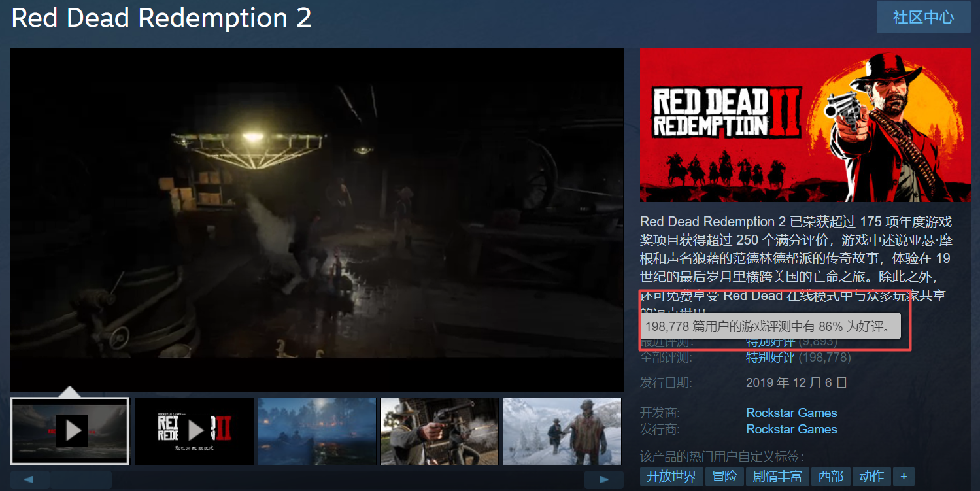Viewport: 980px width, 491px height.
Task: Select the night lake screenshot thumbnail
Action: tap(317, 432)
